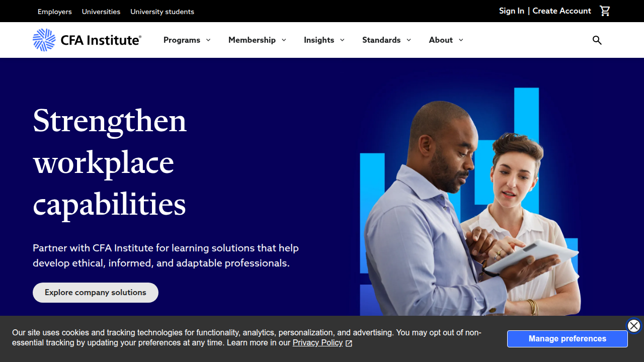Close the cookie banner with X
The image size is (644, 362).
(634, 326)
